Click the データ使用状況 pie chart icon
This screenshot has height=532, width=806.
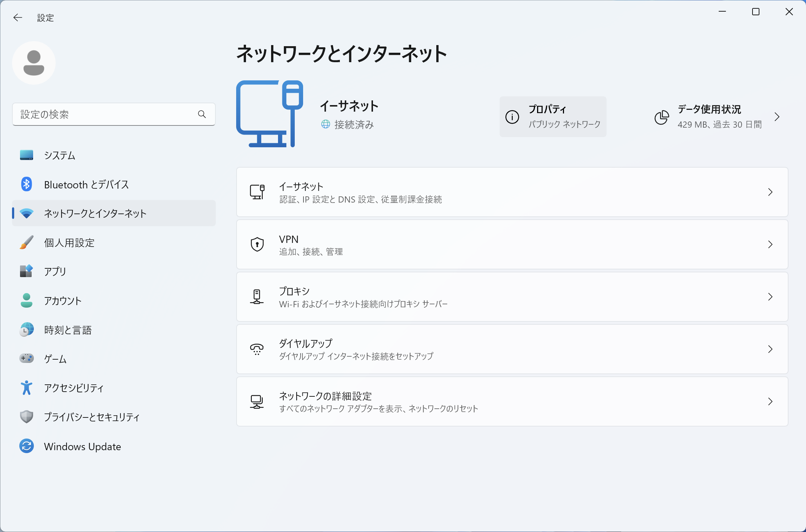coord(661,117)
